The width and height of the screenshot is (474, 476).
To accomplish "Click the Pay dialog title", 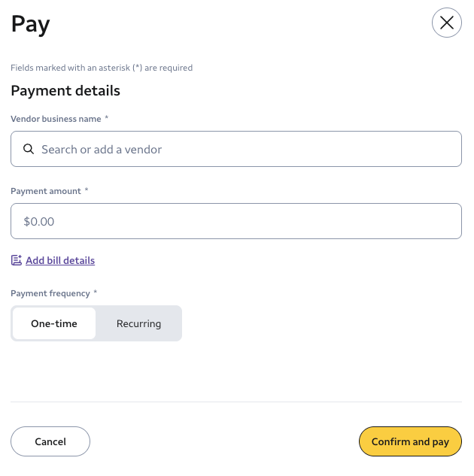I will click(x=30, y=25).
